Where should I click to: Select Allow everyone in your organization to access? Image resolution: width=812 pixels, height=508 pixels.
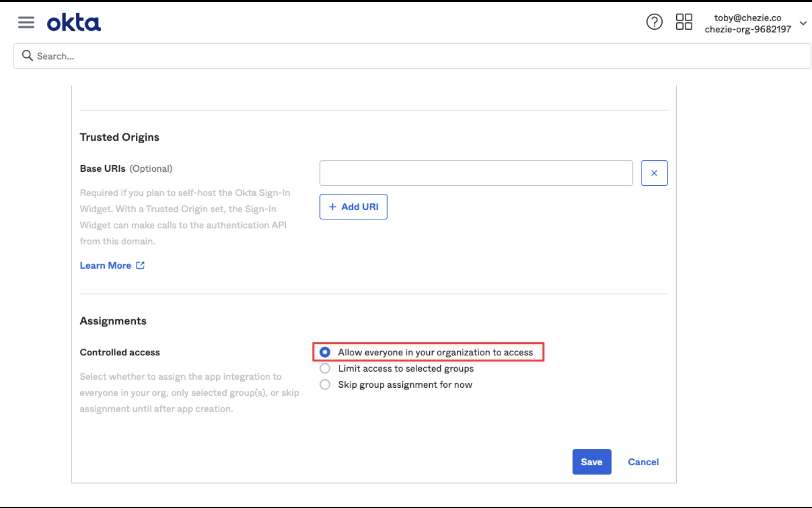(x=325, y=353)
